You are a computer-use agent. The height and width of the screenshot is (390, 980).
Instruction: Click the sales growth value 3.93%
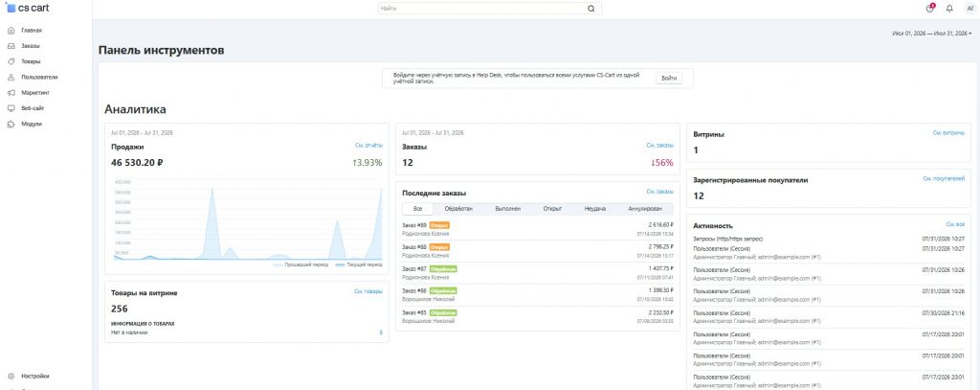(x=367, y=163)
